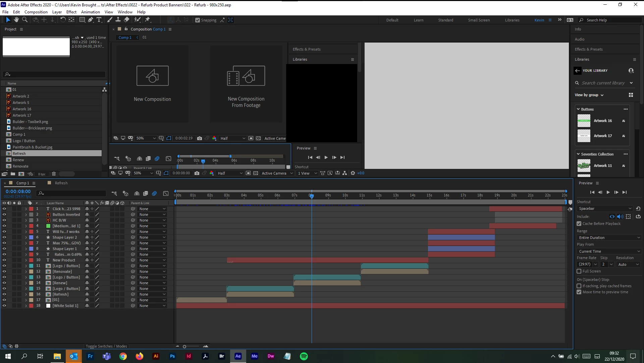Select the Hand tool

click(16, 20)
